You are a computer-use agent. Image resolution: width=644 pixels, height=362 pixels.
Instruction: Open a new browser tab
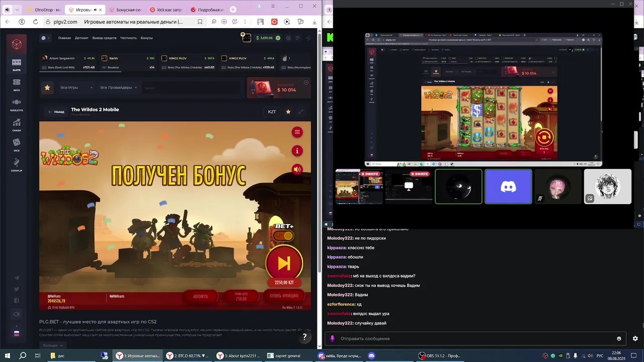(233, 10)
